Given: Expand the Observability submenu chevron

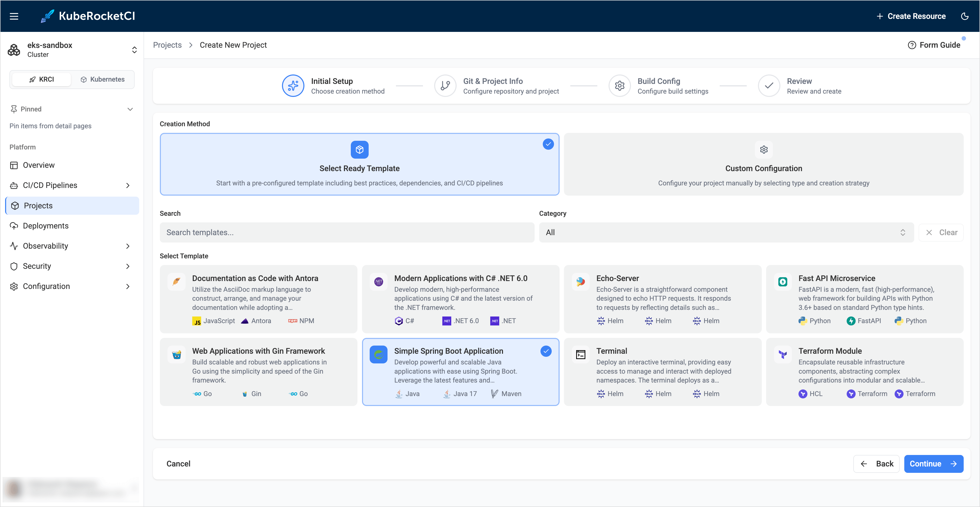Looking at the screenshot, I should coord(128,246).
